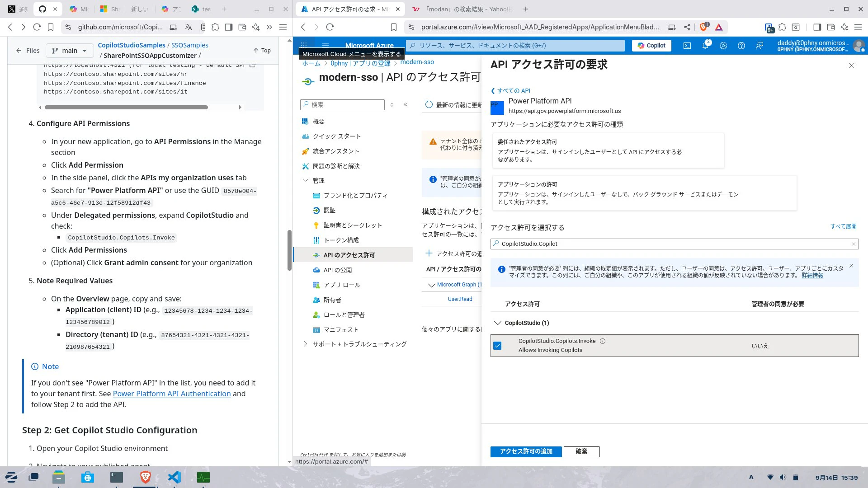The width and height of the screenshot is (868, 488).
Task: Open the daddy@0phny account menu
Action: point(821,46)
